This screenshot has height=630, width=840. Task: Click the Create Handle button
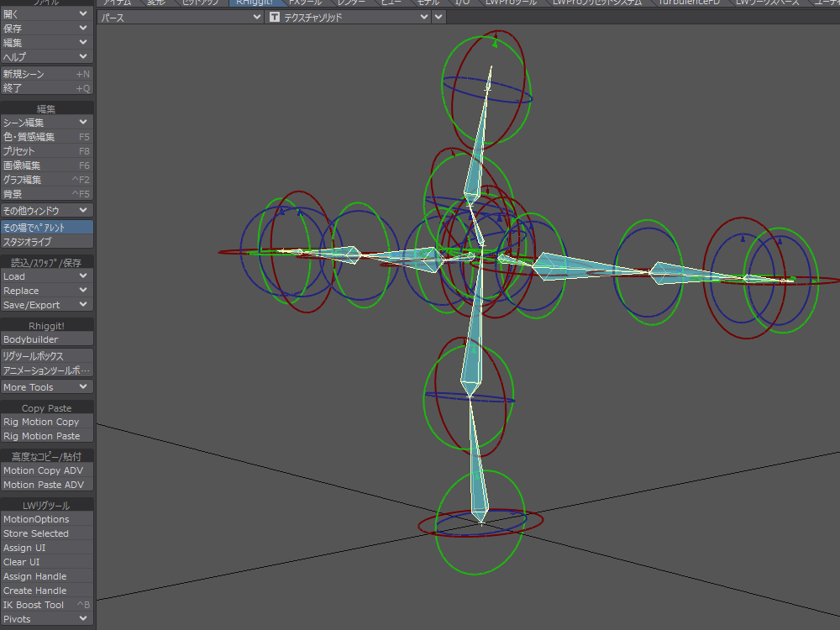pyautogui.click(x=46, y=591)
